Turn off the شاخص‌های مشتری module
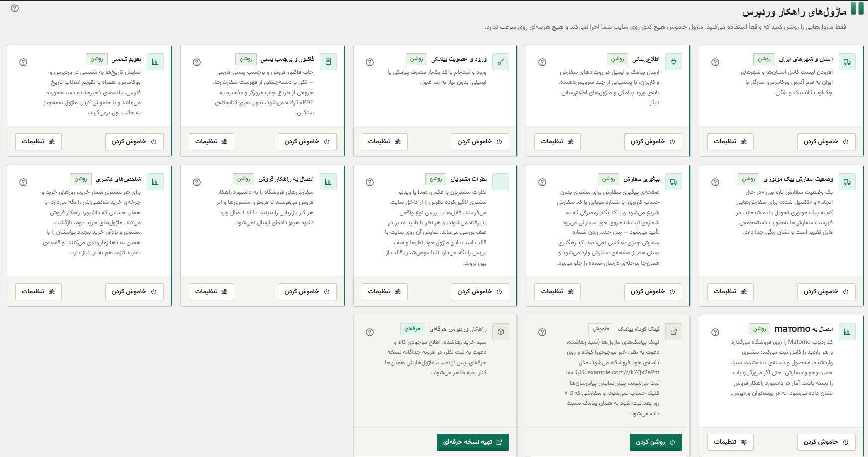 click(x=134, y=292)
